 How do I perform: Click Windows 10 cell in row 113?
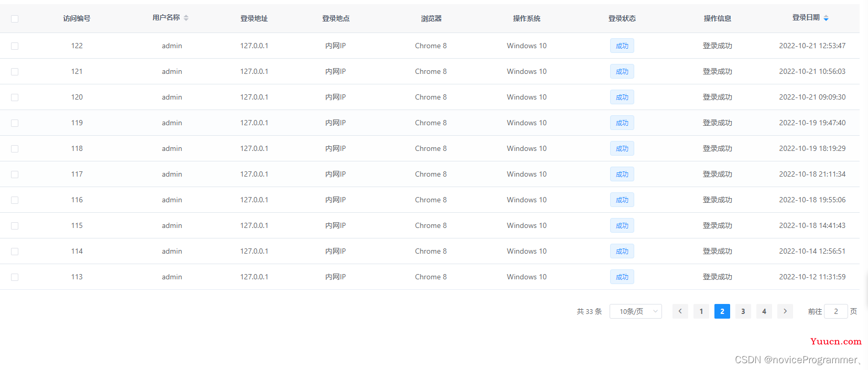point(527,277)
